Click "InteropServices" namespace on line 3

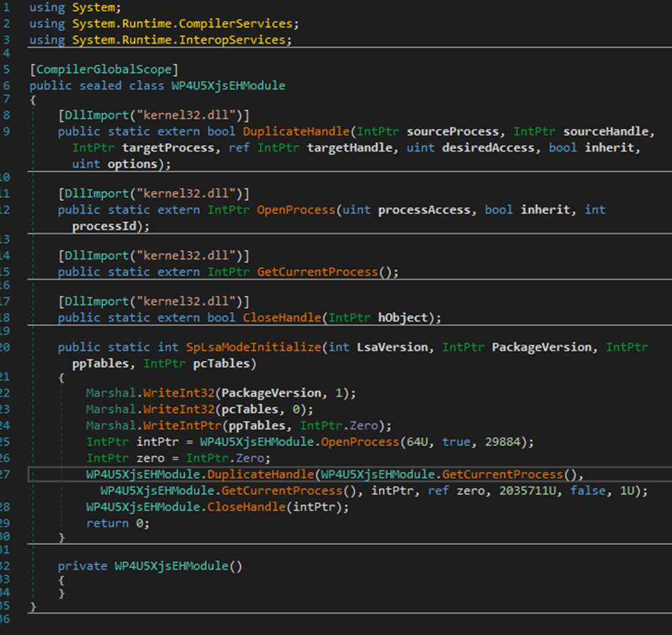pos(232,40)
